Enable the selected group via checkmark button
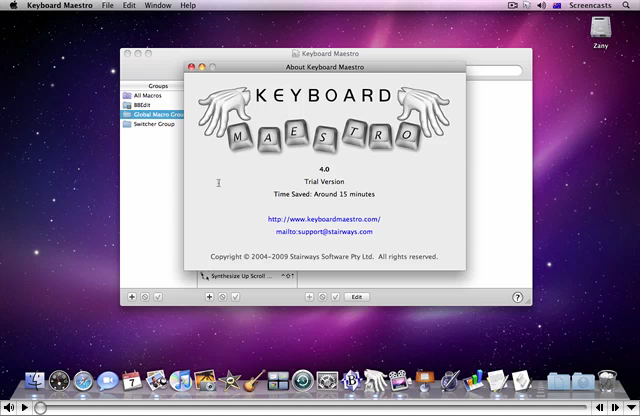This screenshot has width=640, height=416. pos(158,297)
